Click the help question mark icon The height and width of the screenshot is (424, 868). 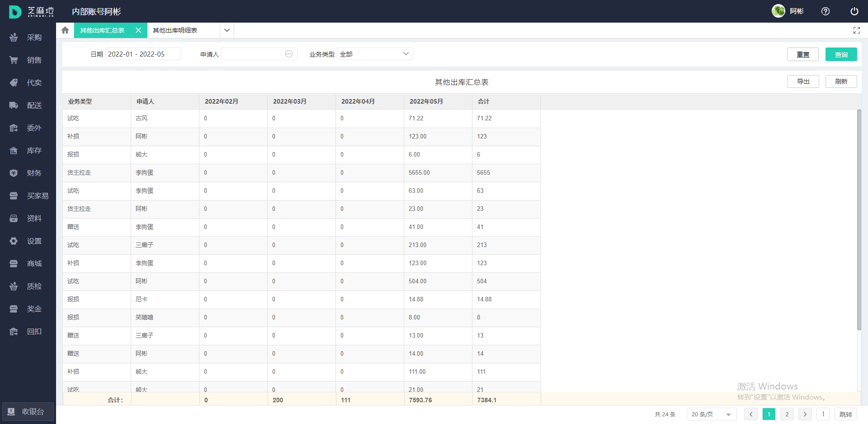[826, 11]
